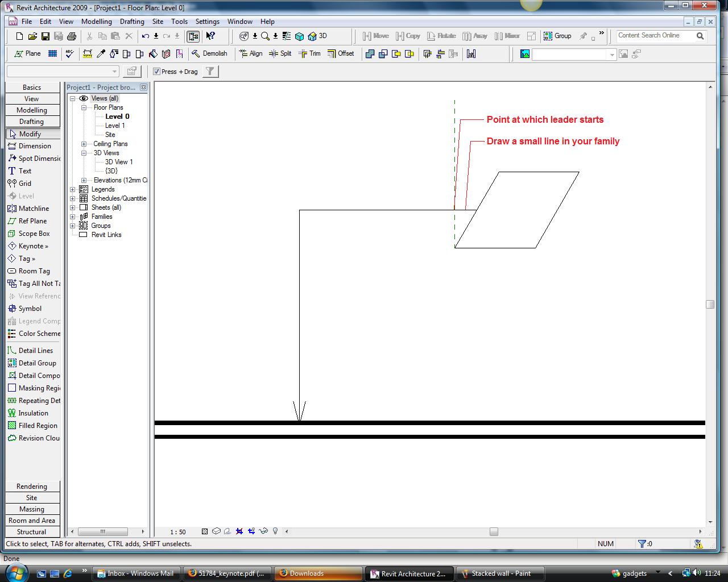
Task: Switch to the Modelling design bar tab
Action: [32, 110]
